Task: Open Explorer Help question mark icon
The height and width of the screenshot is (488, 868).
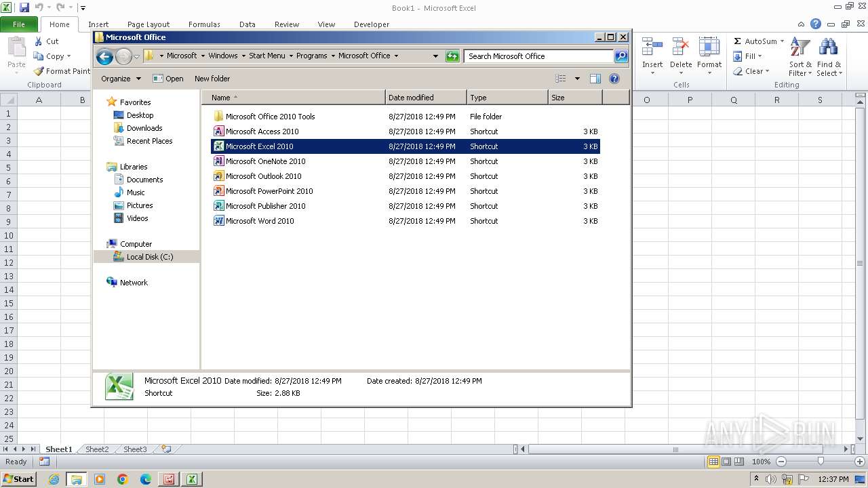Action: point(614,79)
